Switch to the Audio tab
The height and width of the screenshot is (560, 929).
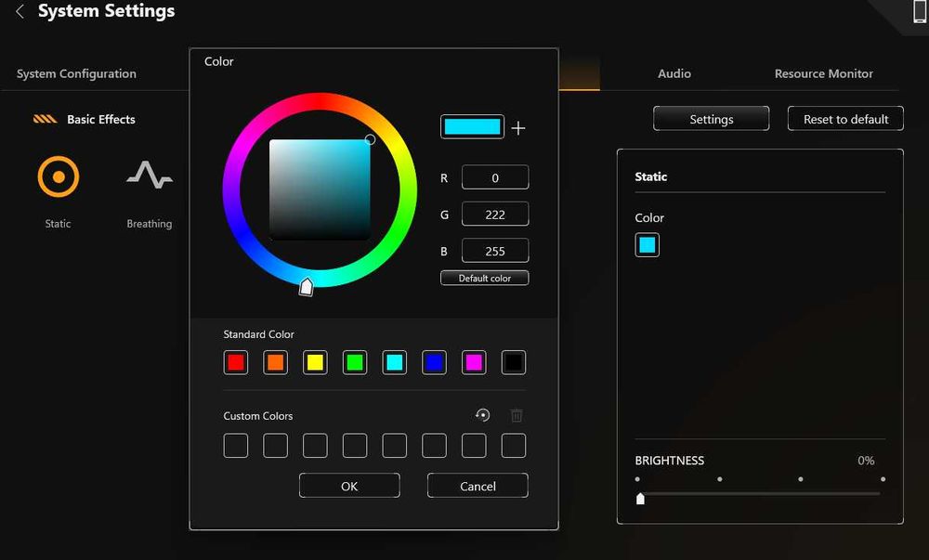tap(674, 73)
